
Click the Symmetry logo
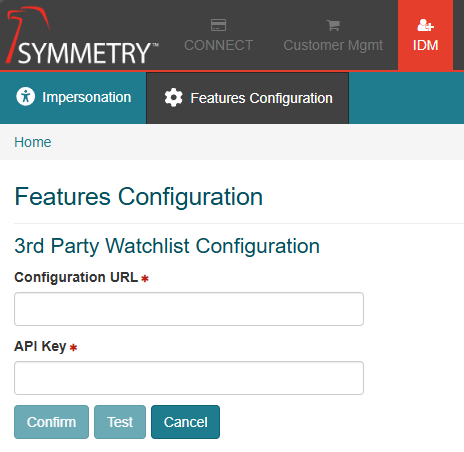click(82, 36)
